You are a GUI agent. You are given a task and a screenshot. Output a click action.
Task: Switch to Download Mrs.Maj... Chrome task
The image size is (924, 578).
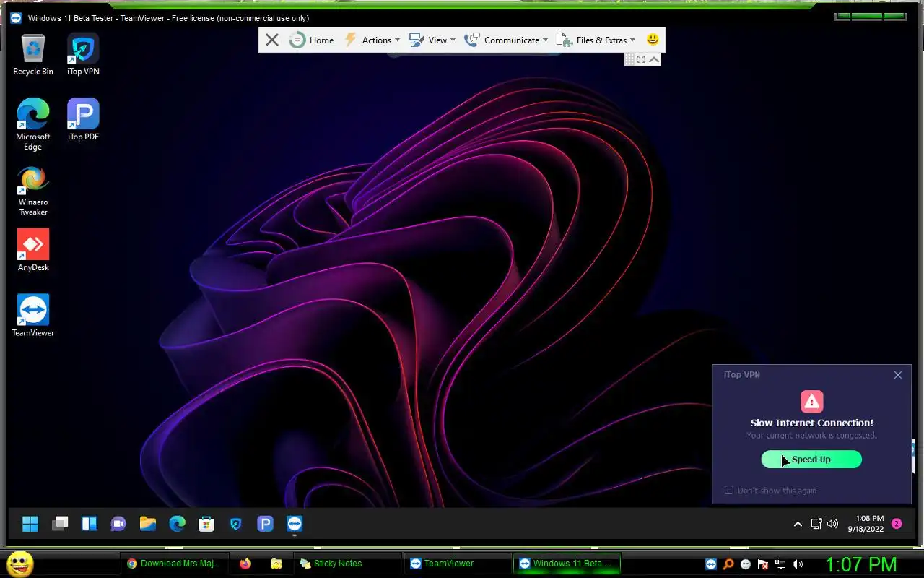pos(173,564)
